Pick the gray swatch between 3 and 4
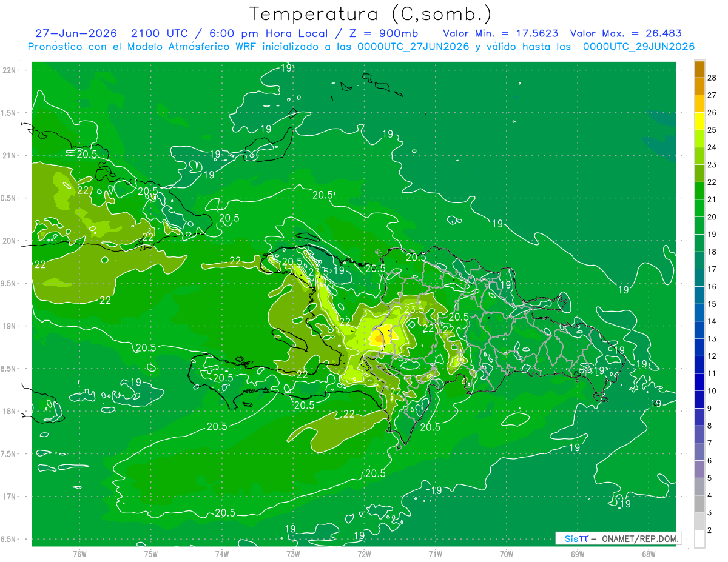 tap(699, 504)
